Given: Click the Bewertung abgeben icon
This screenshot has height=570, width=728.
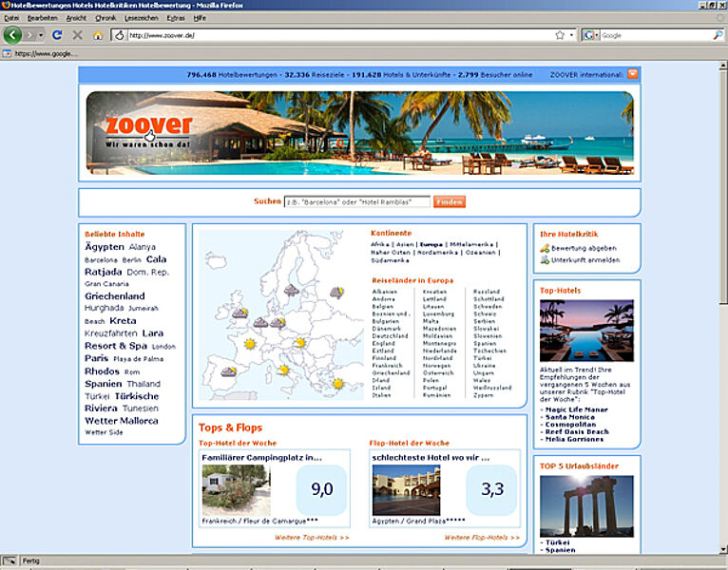Looking at the screenshot, I should click(545, 247).
